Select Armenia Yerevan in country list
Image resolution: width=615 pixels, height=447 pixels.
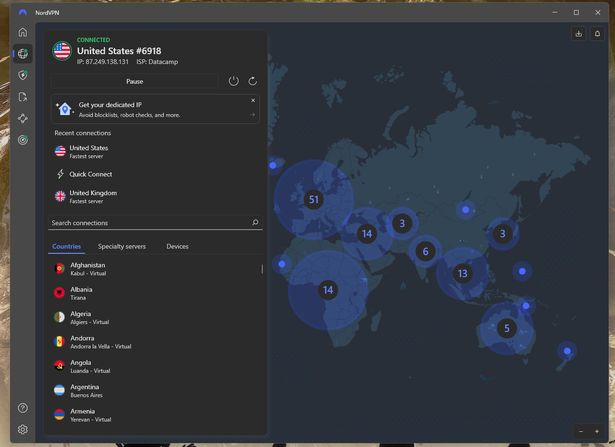pyautogui.click(x=155, y=415)
